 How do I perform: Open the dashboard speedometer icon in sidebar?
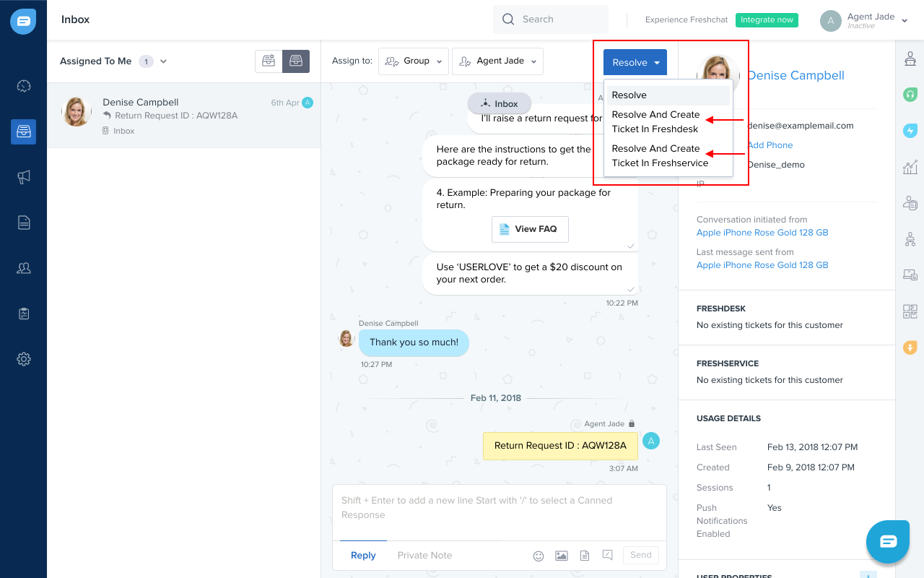click(x=24, y=86)
